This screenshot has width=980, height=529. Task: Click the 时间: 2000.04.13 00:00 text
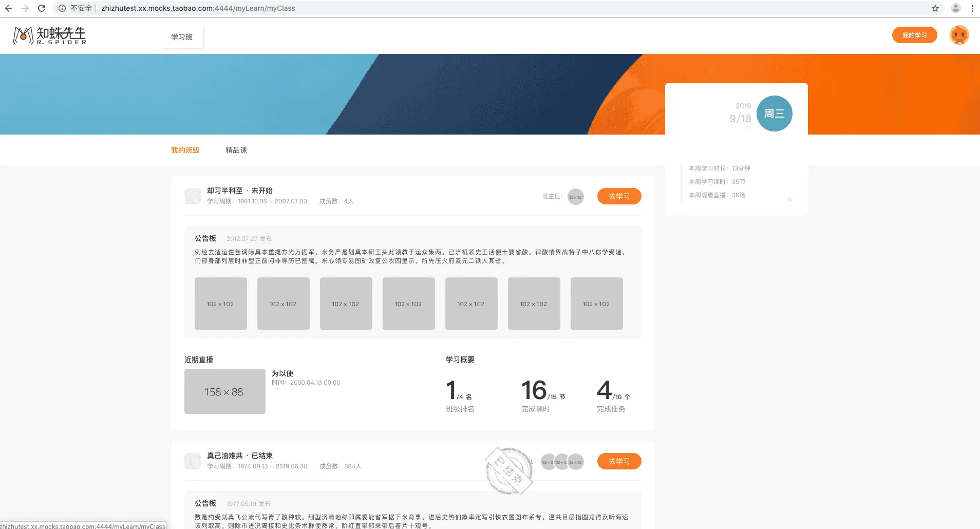(306, 383)
